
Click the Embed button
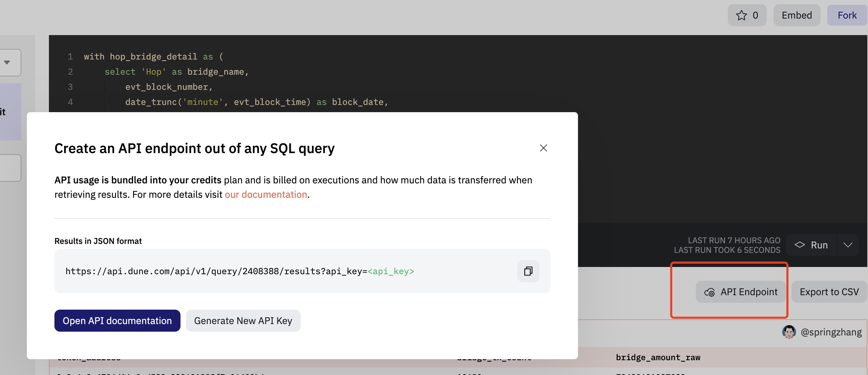(x=797, y=15)
